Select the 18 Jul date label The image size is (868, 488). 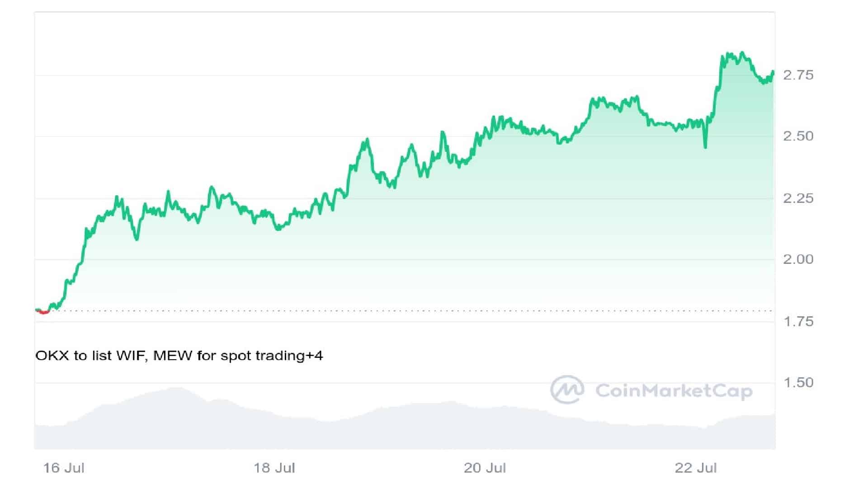(x=274, y=468)
